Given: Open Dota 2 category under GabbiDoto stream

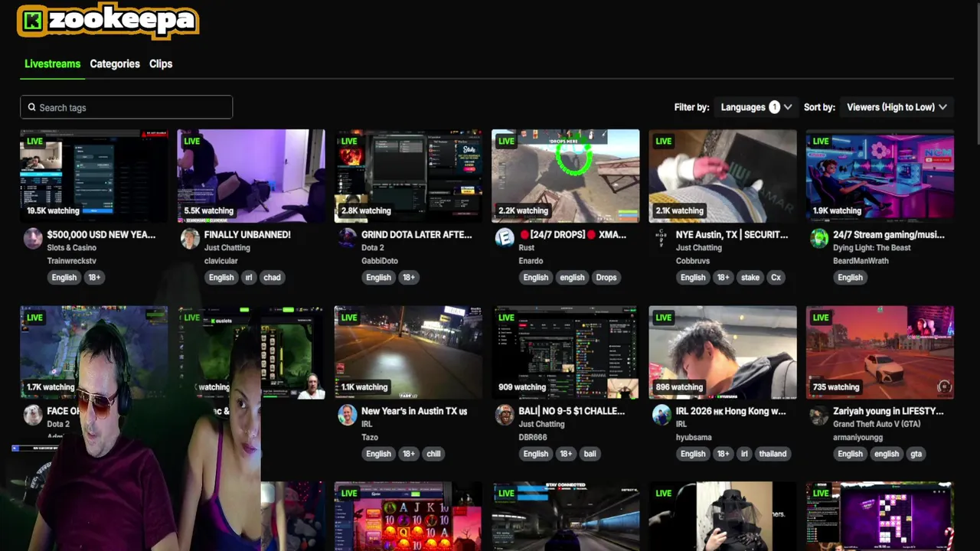Looking at the screenshot, I should [x=373, y=248].
